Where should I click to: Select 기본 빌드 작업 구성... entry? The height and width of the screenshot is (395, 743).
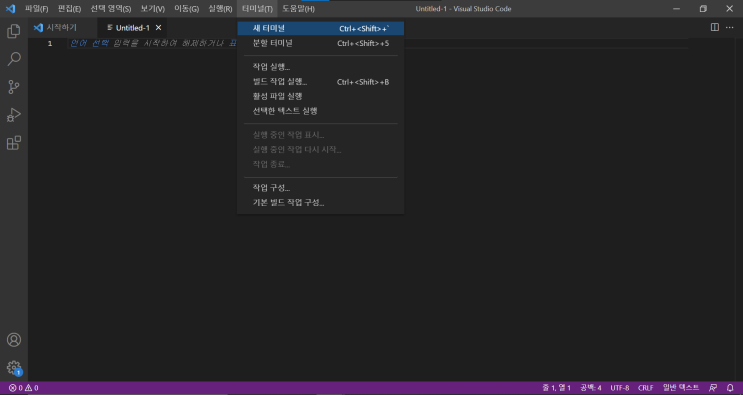321,203
